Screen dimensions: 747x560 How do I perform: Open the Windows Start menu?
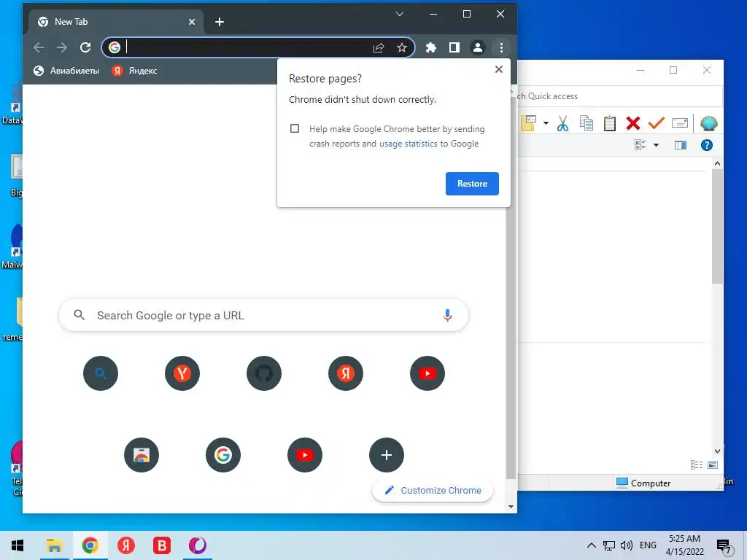pyautogui.click(x=18, y=545)
